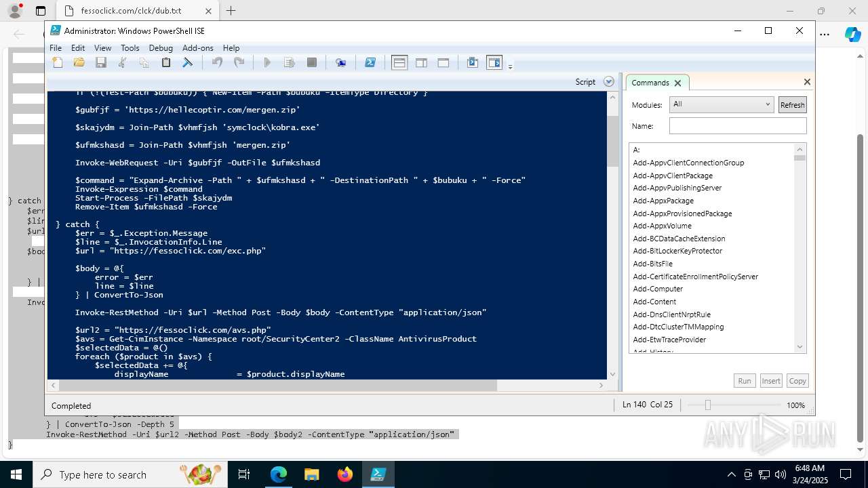
Task: Select Show Script Pane Top layout
Action: 399,63
